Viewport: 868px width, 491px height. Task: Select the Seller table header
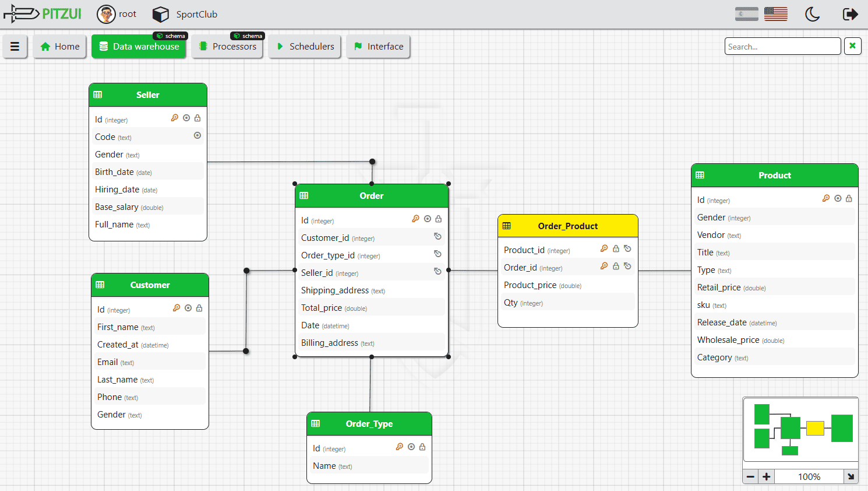pos(148,95)
